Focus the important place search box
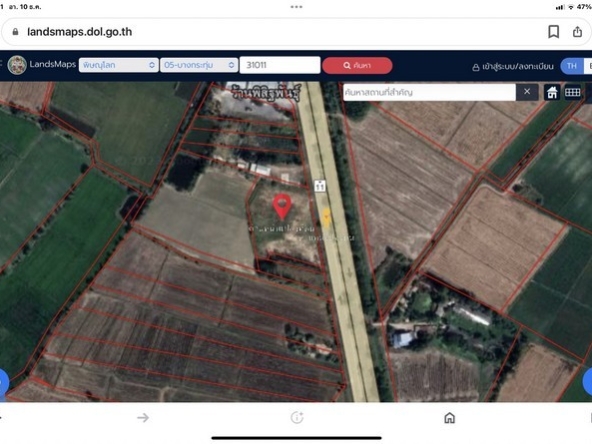Viewport: 592px width, 444px height. coord(429,92)
